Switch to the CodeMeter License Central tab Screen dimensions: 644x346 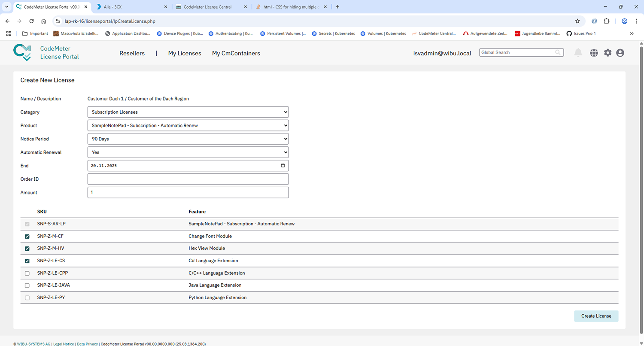pyautogui.click(x=212, y=7)
